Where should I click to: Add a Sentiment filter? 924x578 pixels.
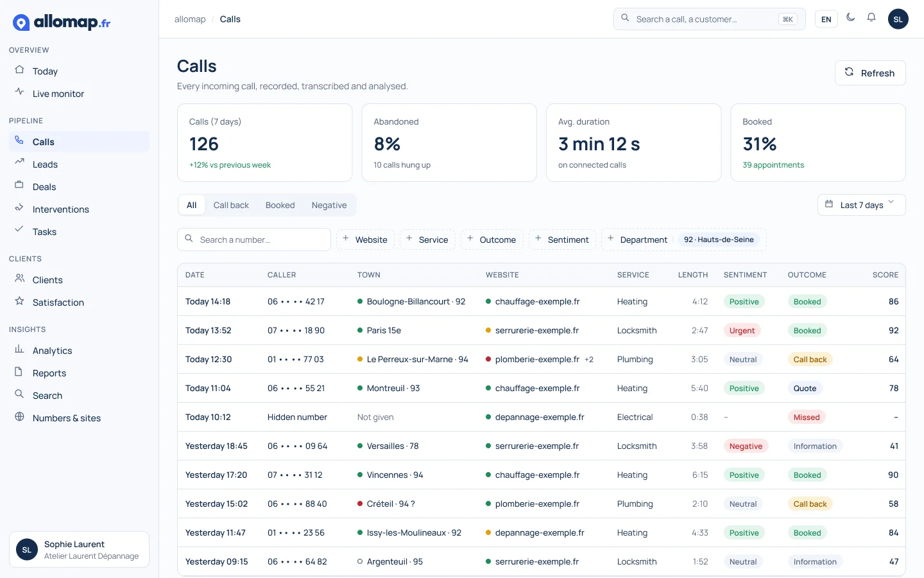pos(562,240)
